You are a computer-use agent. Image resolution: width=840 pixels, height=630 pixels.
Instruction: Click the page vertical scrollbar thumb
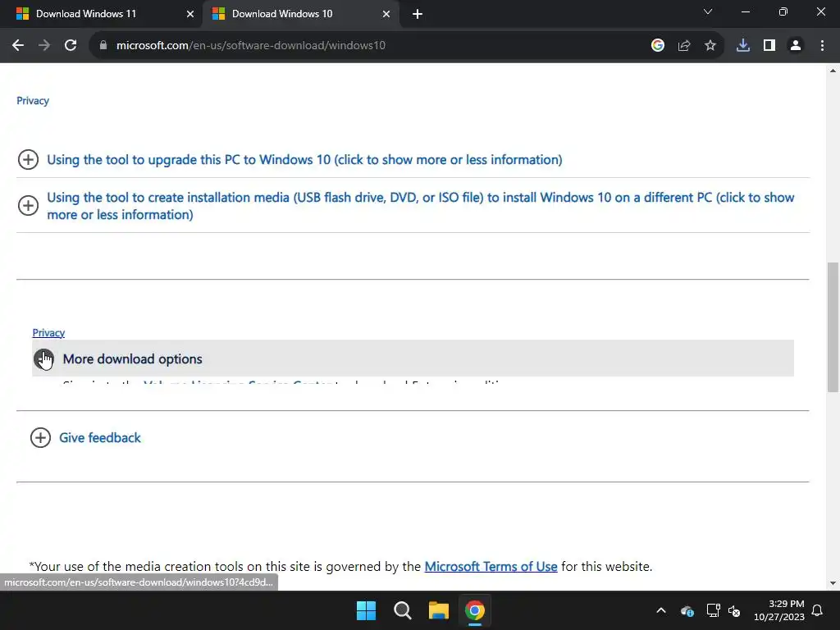click(833, 326)
